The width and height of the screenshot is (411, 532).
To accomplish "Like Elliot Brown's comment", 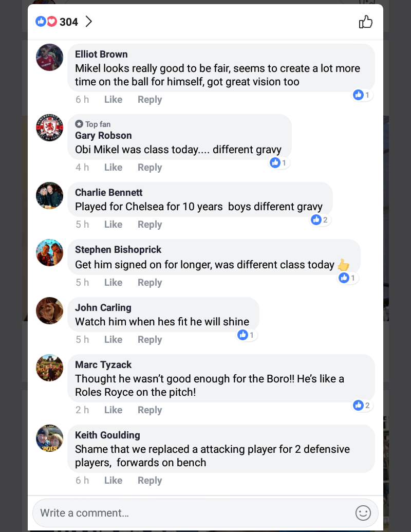I will tap(113, 100).
